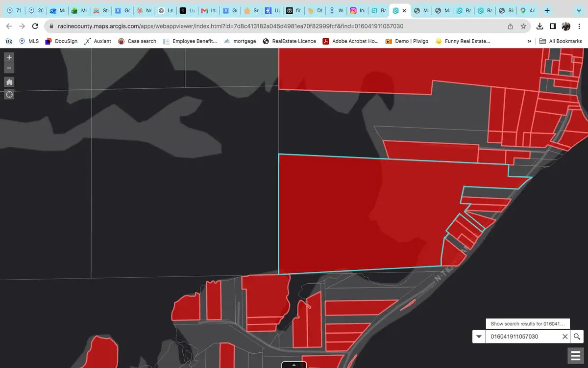Open the Auxiant bookmark
This screenshot has width=588, height=368.
pos(98,41)
